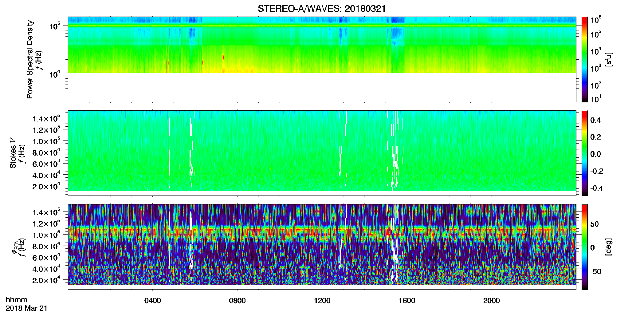Click the Power Spectral Density axis label
This screenshot has height=332, width=644.
point(30,59)
